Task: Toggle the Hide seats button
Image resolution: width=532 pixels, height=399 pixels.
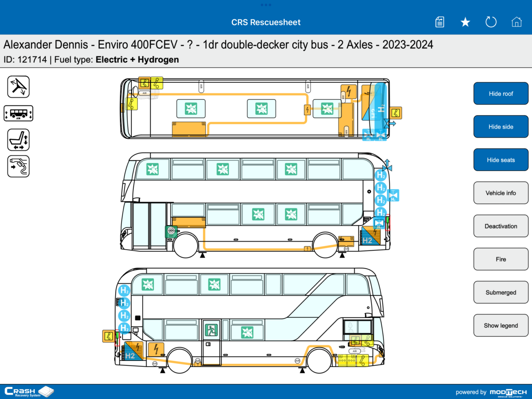Action: coord(501,160)
